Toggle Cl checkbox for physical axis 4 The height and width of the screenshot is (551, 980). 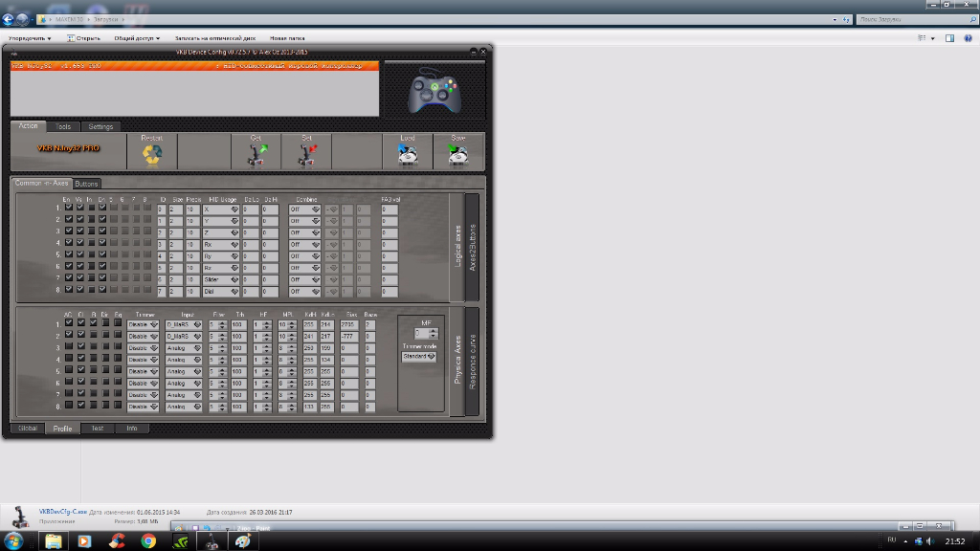(81, 358)
